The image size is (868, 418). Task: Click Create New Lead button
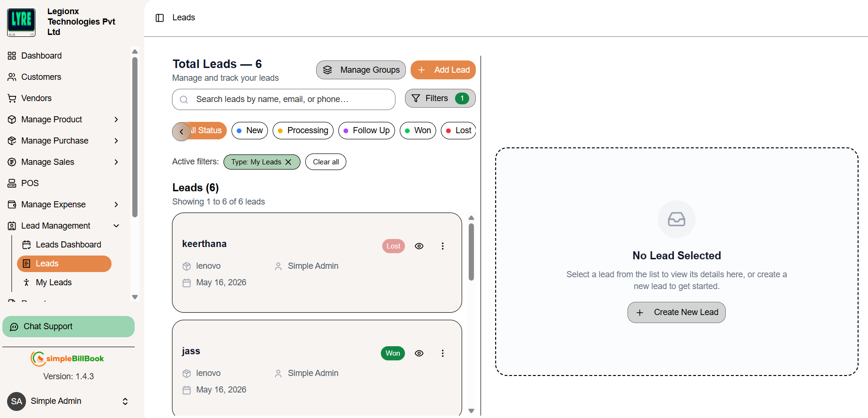click(x=677, y=312)
